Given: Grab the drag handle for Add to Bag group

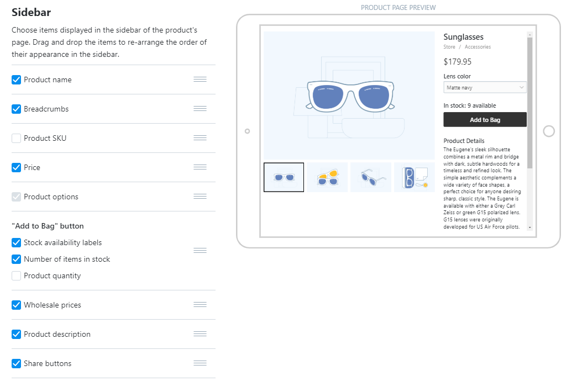Looking at the screenshot, I should (200, 251).
